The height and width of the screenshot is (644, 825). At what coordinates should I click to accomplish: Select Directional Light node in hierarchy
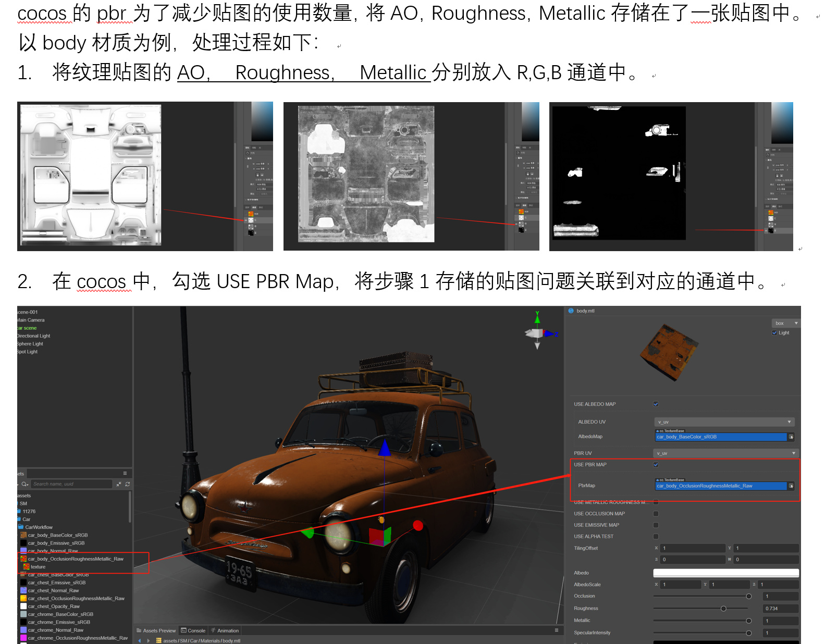(33, 336)
